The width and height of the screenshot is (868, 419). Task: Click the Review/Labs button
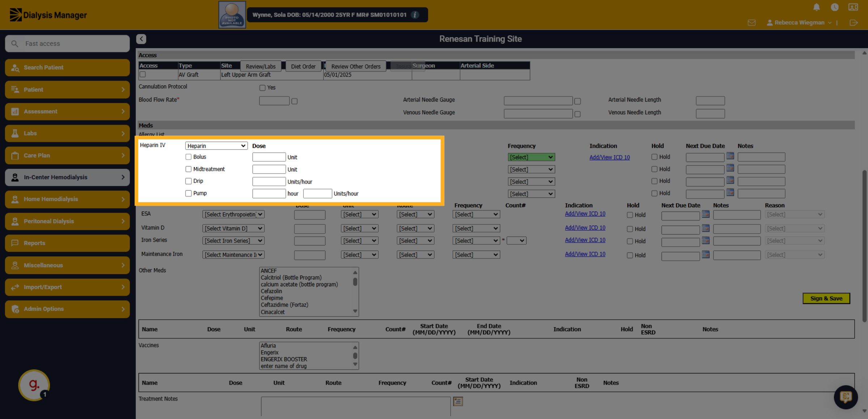pos(261,67)
